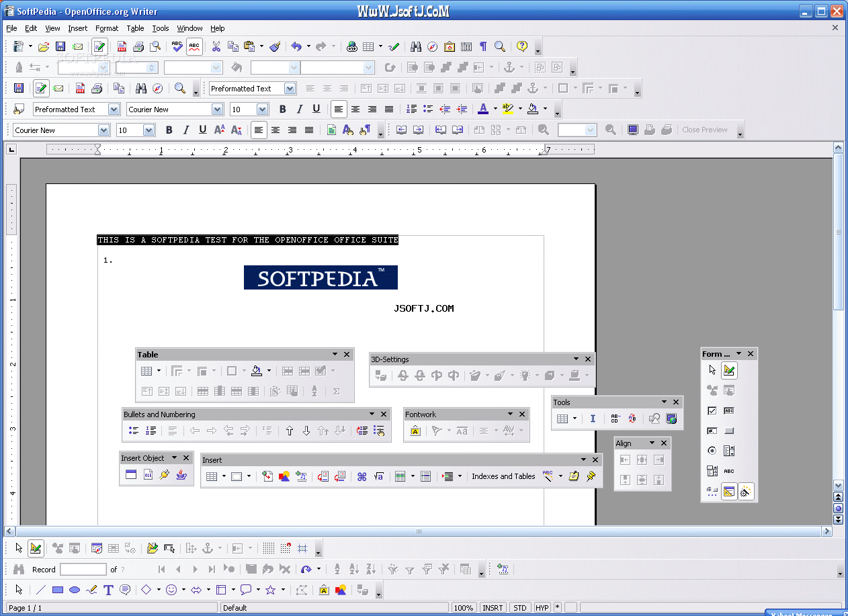This screenshot has height=616, width=848.
Task: Click the Special Character icon in Insert toolbar
Action: pos(362,477)
